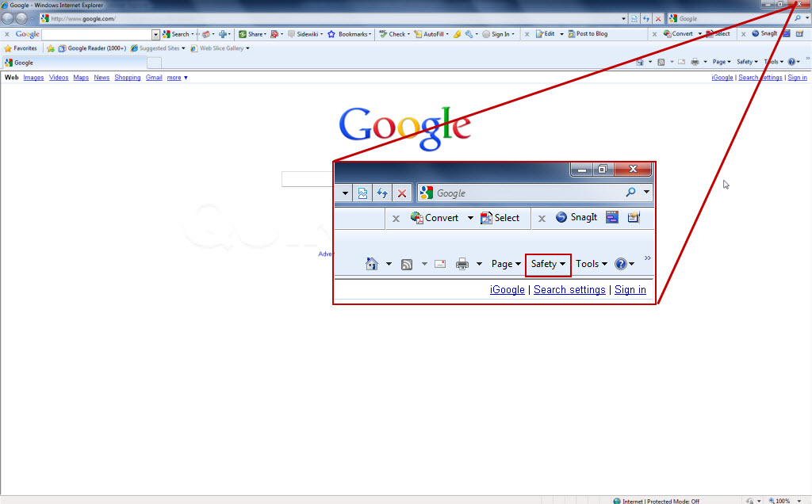Open the Shopping link
Image resolution: width=812 pixels, height=504 pixels.
[x=128, y=78]
